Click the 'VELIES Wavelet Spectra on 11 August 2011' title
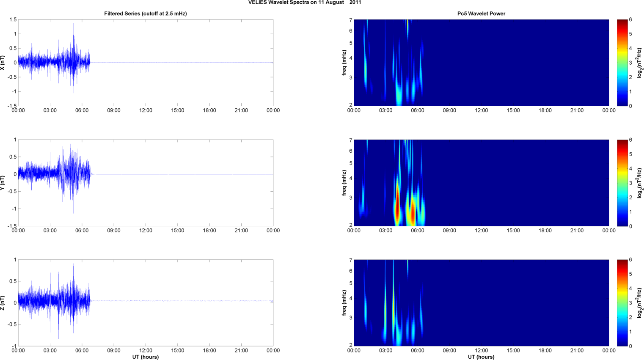Screen dimensions: 644x360 point(305,3)
